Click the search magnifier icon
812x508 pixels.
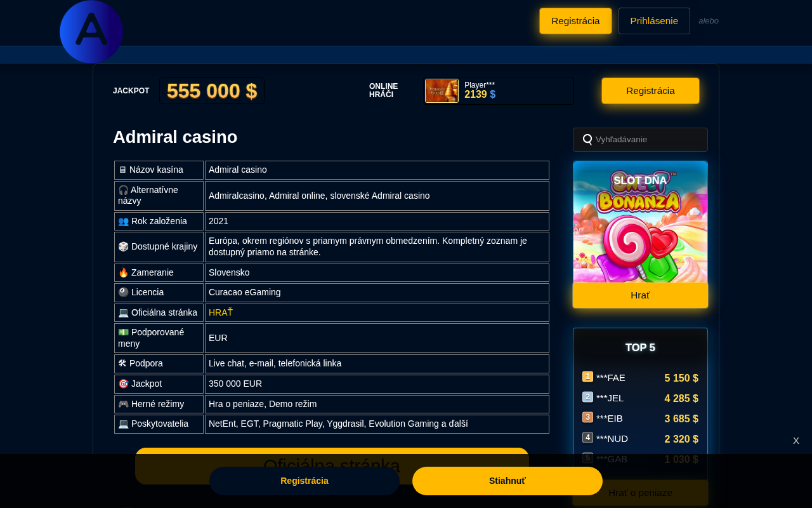587,139
